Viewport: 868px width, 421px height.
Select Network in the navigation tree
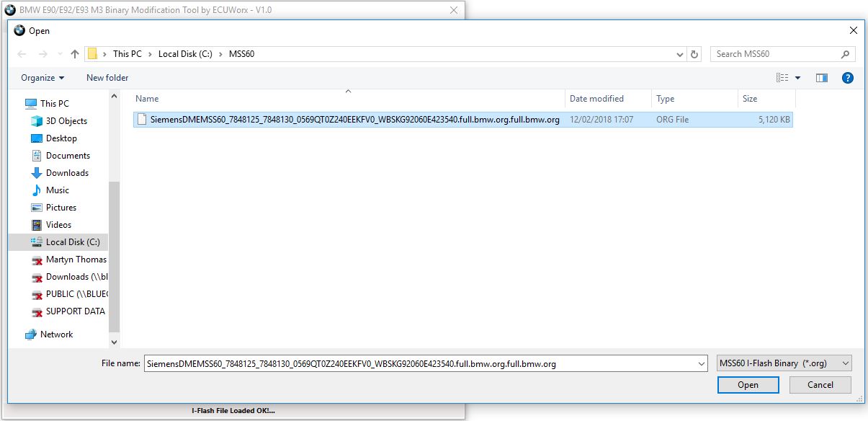click(56, 334)
